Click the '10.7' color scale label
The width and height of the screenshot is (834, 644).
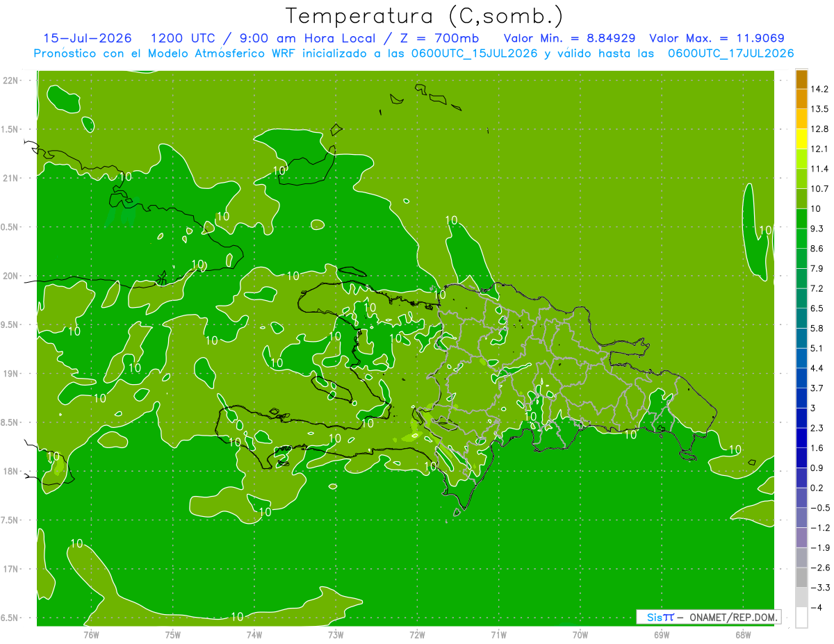pyautogui.click(x=820, y=188)
